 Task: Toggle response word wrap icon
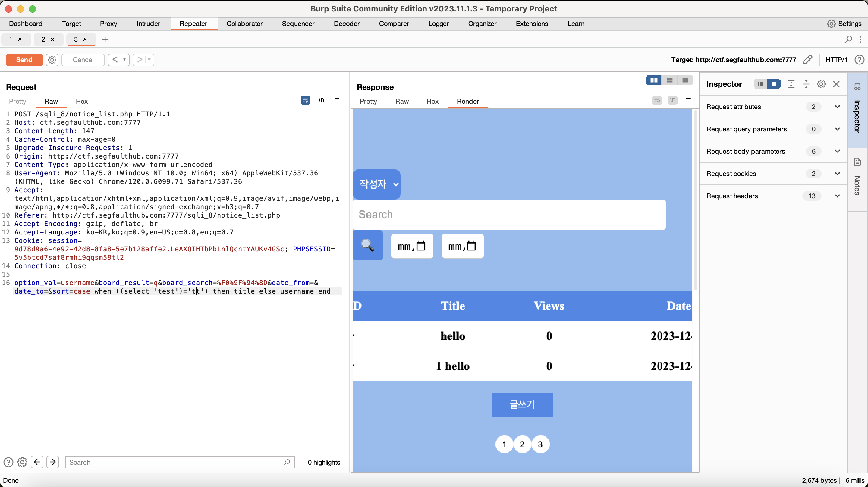coord(657,100)
